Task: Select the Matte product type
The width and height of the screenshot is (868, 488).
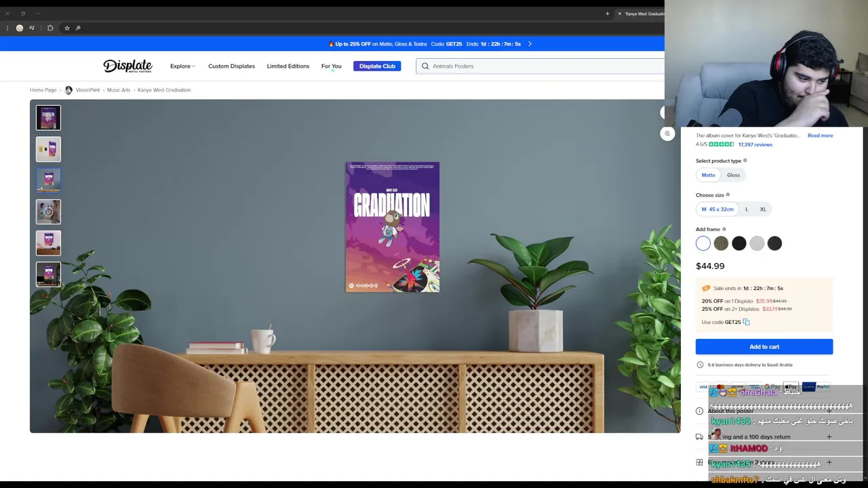Action: tap(708, 175)
